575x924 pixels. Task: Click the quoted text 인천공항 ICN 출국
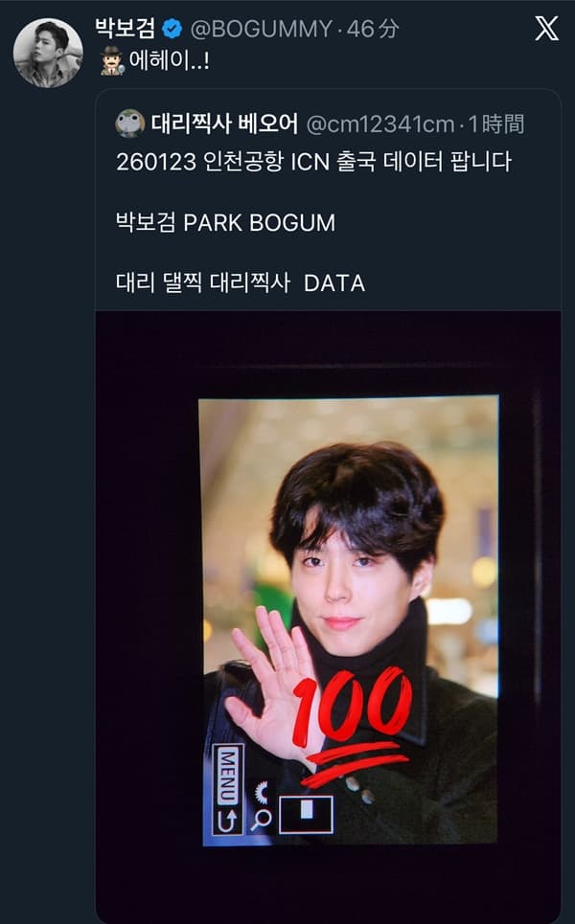coord(288,162)
